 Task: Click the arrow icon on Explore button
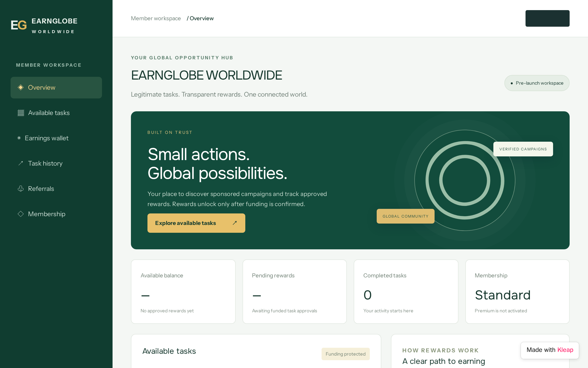coord(235,223)
